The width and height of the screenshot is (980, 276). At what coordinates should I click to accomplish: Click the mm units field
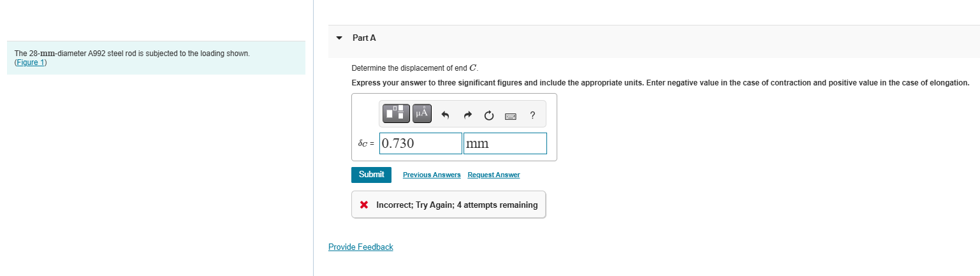click(x=505, y=143)
